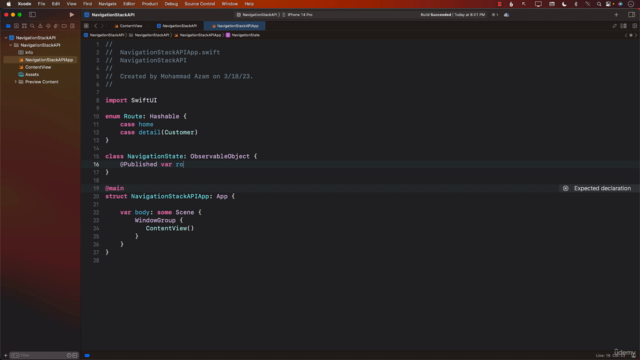Click NavigationStackAPIApp in the jump bar
Viewport: 640px width, 360px height.
[x=198, y=35]
